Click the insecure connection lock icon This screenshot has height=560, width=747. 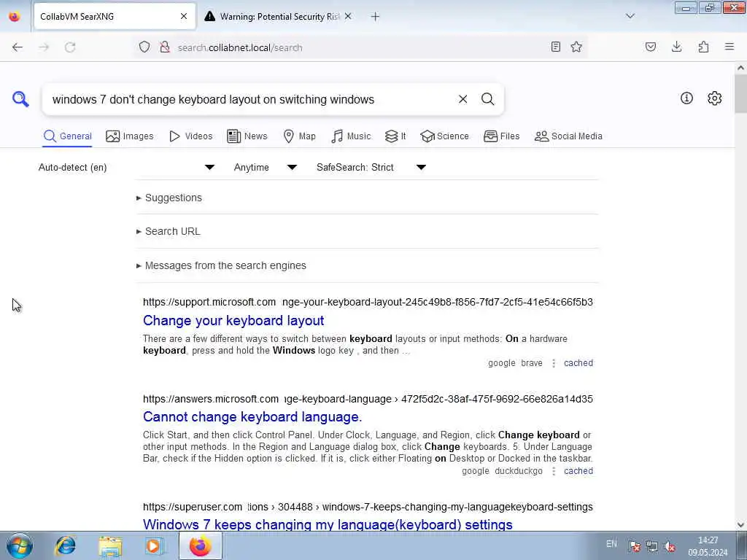click(165, 47)
